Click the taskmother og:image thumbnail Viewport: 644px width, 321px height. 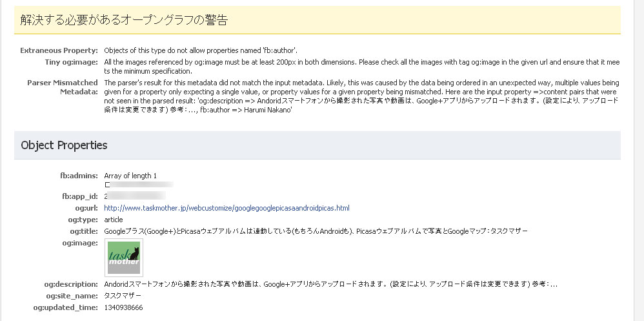(x=124, y=257)
